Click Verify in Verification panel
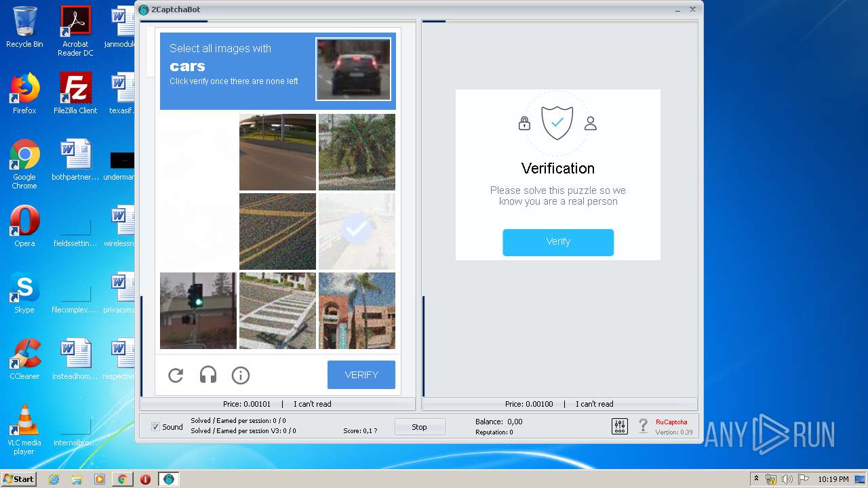 click(x=558, y=242)
